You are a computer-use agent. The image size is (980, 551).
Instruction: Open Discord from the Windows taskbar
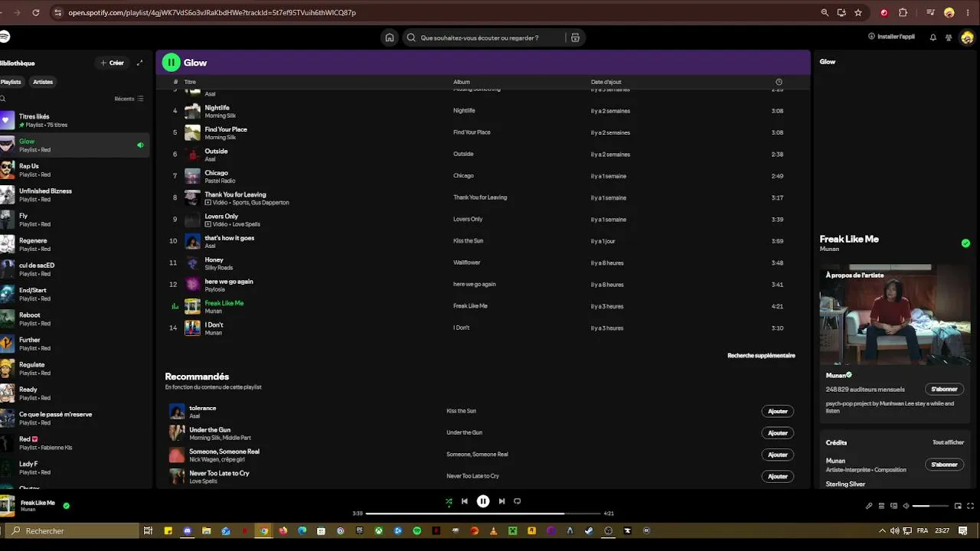188,531
